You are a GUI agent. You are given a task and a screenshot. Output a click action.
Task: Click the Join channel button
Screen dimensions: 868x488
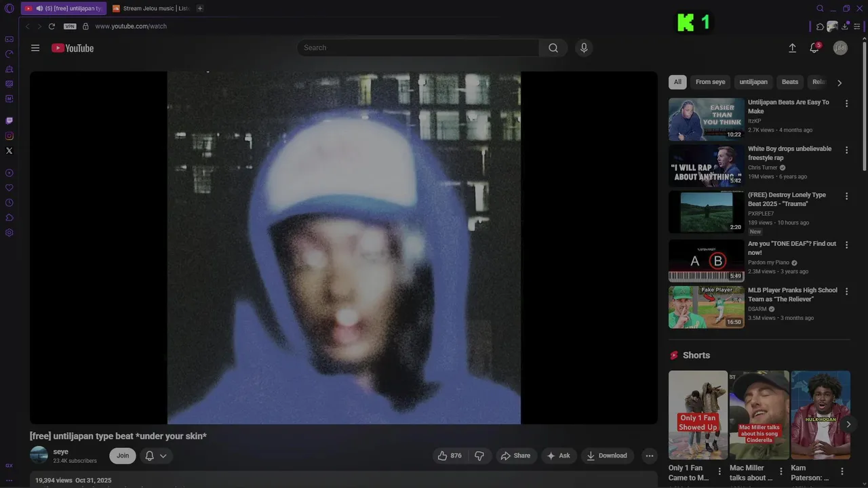tap(123, 455)
